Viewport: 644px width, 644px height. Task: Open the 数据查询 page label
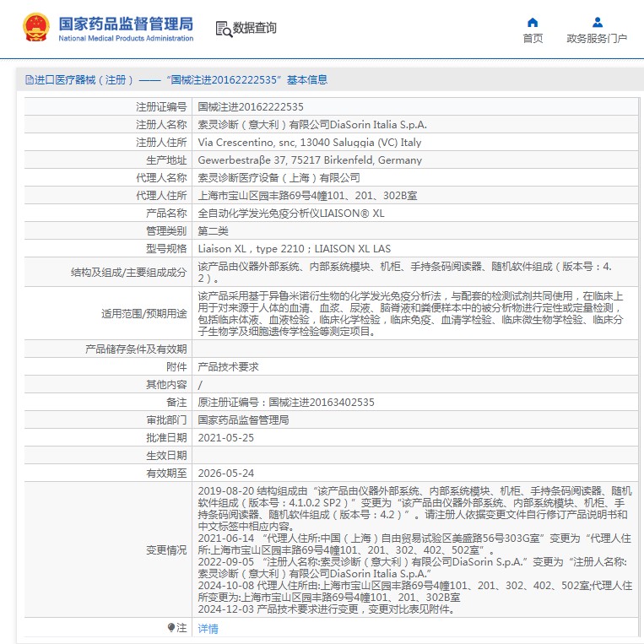254,28
